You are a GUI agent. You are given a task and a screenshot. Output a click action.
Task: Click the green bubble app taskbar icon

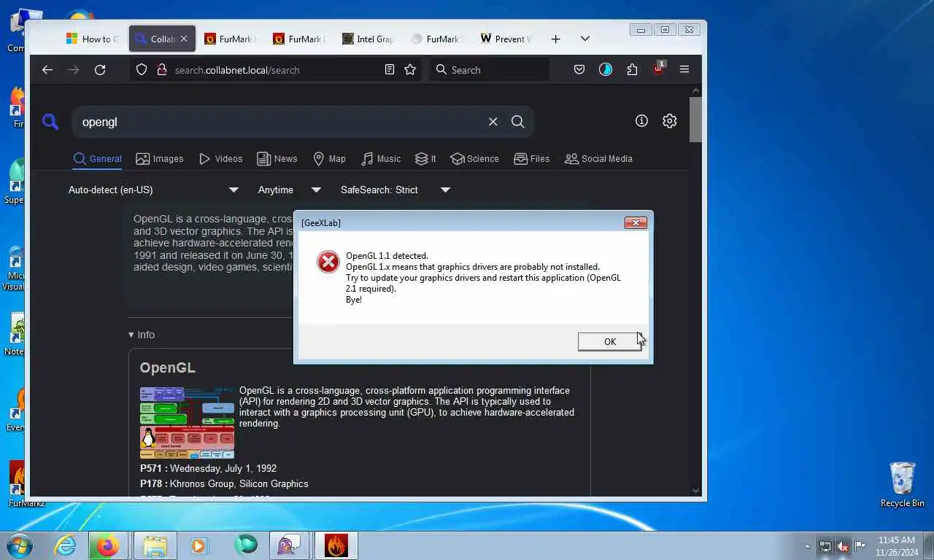coord(245,545)
